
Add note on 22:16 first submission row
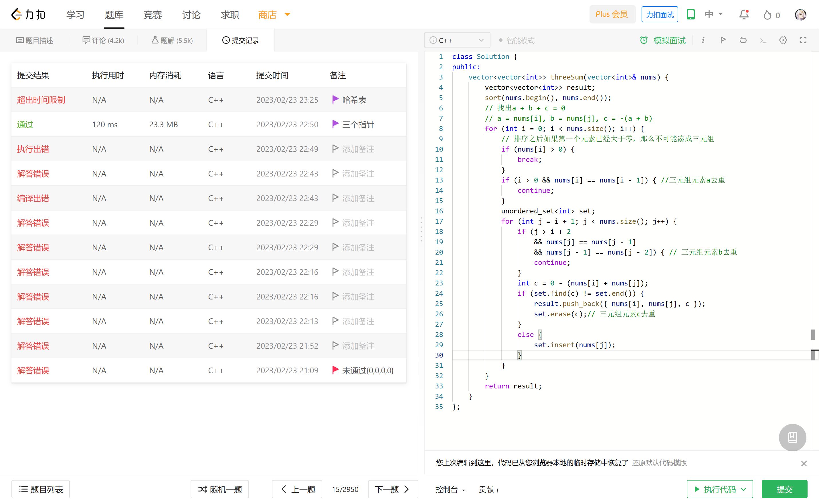358,272
